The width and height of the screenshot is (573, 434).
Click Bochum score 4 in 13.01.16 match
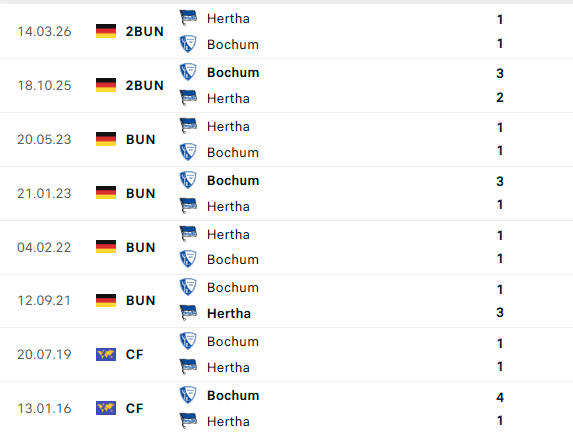(x=500, y=397)
